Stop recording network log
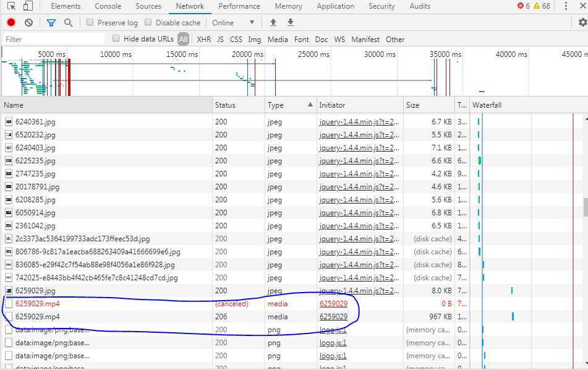588x370 pixels. 11,22
